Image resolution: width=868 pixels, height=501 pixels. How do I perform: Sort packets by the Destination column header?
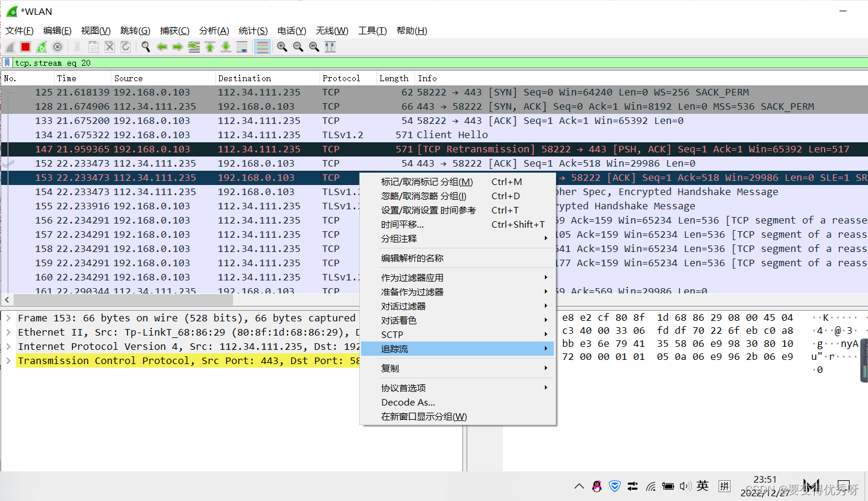pyautogui.click(x=267, y=78)
